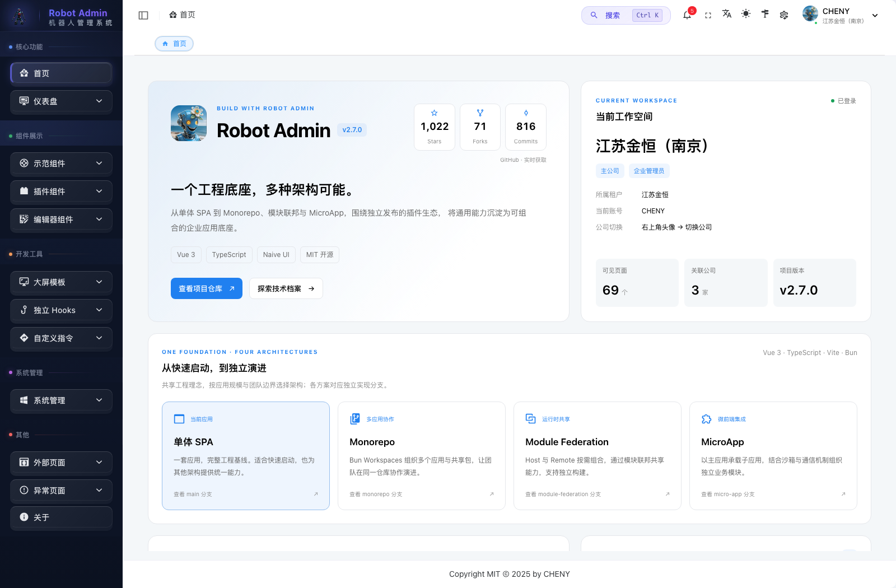This screenshot has height=588, width=896.
Task: Open the 1,022 Stars stat card
Action: coord(435,127)
